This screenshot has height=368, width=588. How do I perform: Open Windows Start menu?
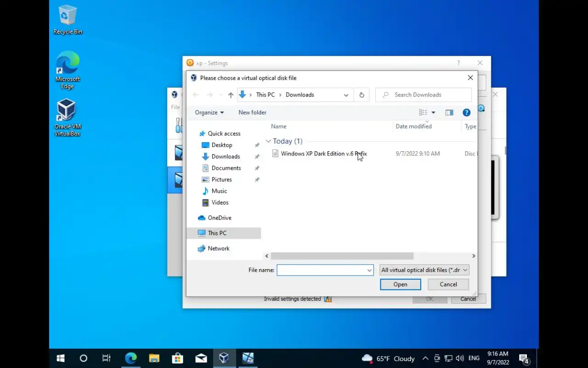pyautogui.click(x=60, y=358)
